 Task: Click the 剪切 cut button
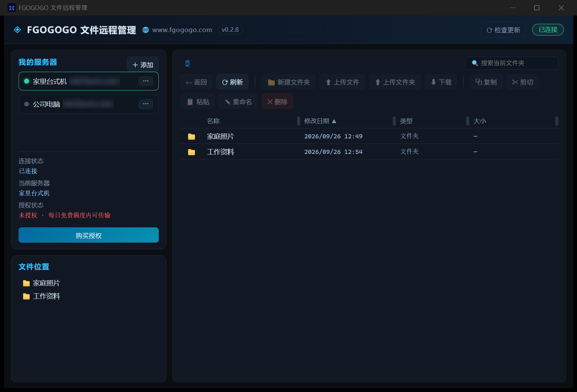click(x=523, y=82)
